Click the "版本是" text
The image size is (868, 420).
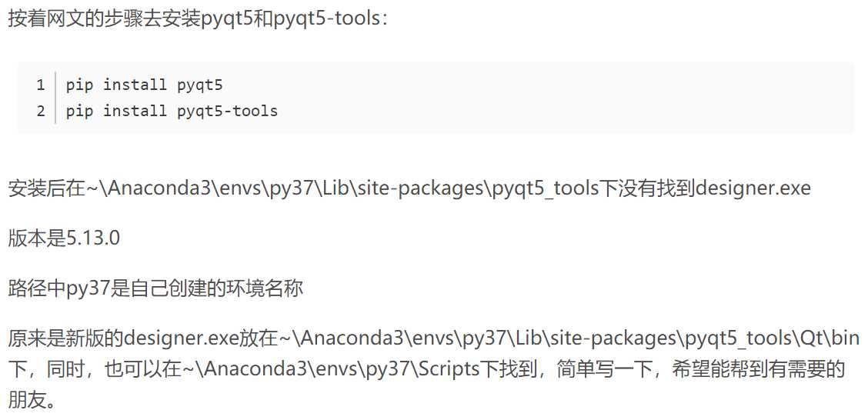[x=36, y=238]
